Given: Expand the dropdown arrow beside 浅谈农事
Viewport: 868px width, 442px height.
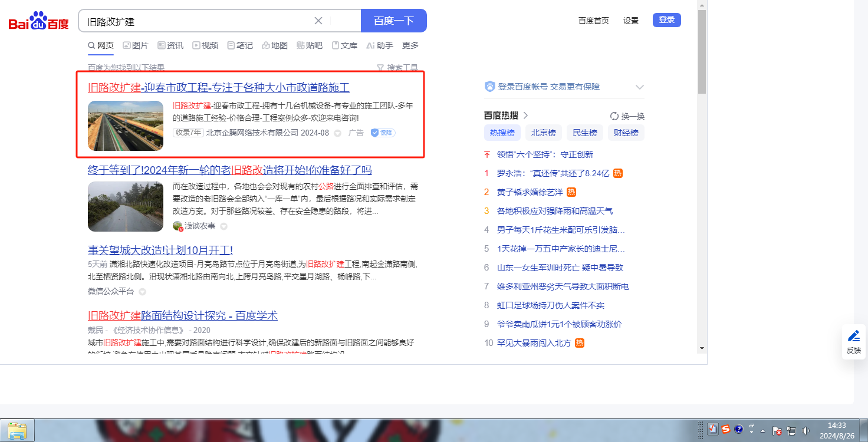Looking at the screenshot, I should pos(224,226).
